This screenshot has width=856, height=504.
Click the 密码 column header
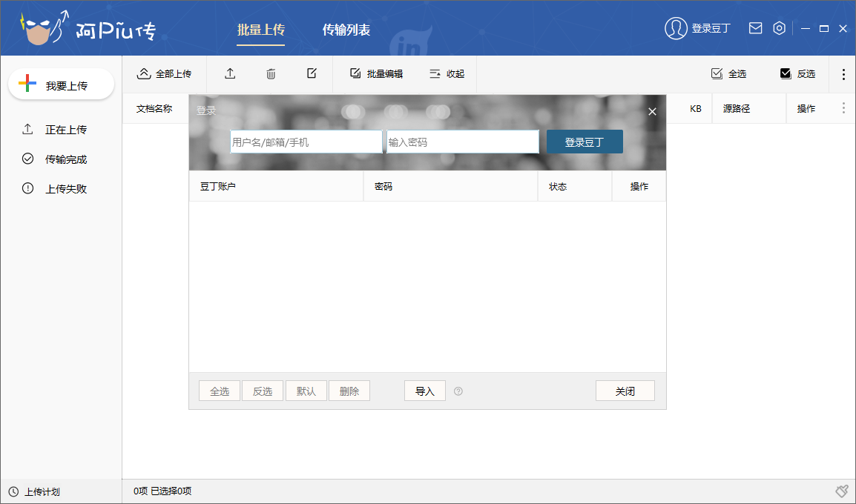(451, 187)
